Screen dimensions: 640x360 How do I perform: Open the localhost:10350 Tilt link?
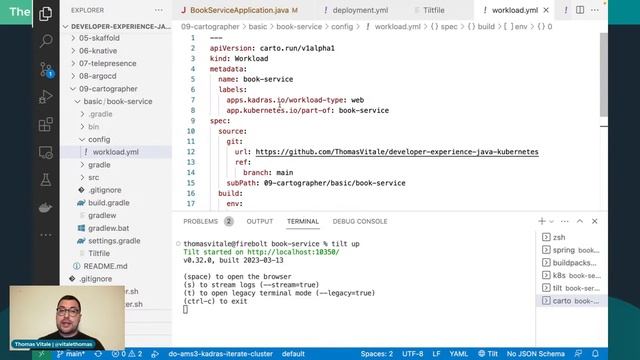coord(293,252)
